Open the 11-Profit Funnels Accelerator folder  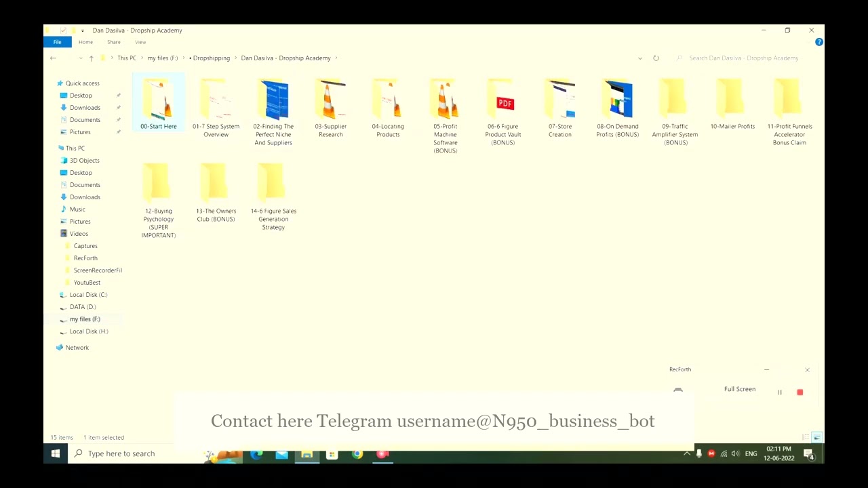(789, 111)
